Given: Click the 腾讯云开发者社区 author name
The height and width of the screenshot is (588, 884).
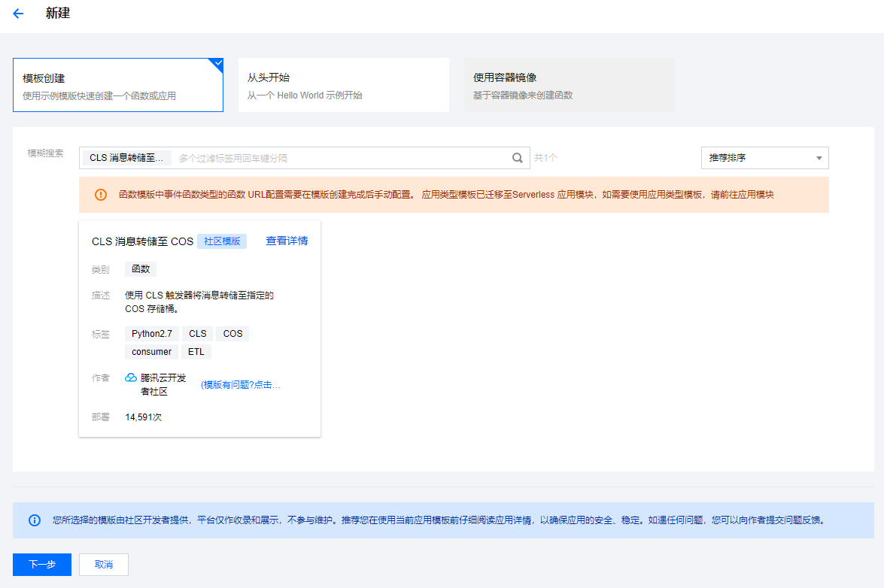Looking at the screenshot, I should click(x=163, y=385).
